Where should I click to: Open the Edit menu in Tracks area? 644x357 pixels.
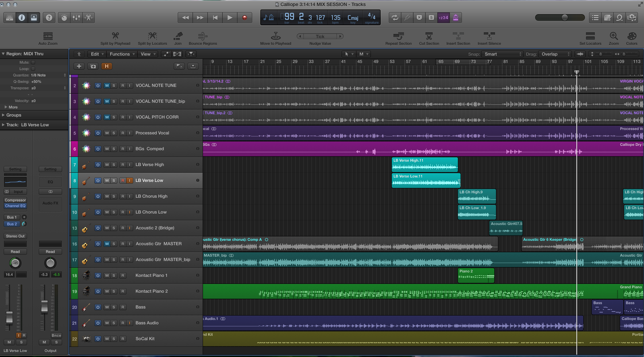click(x=97, y=54)
